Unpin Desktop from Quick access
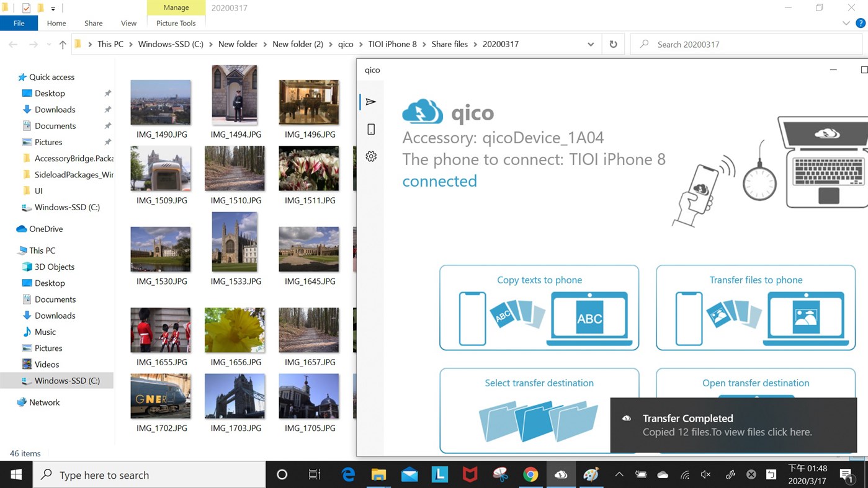The image size is (868, 488). pyautogui.click(x=107, y=93)
